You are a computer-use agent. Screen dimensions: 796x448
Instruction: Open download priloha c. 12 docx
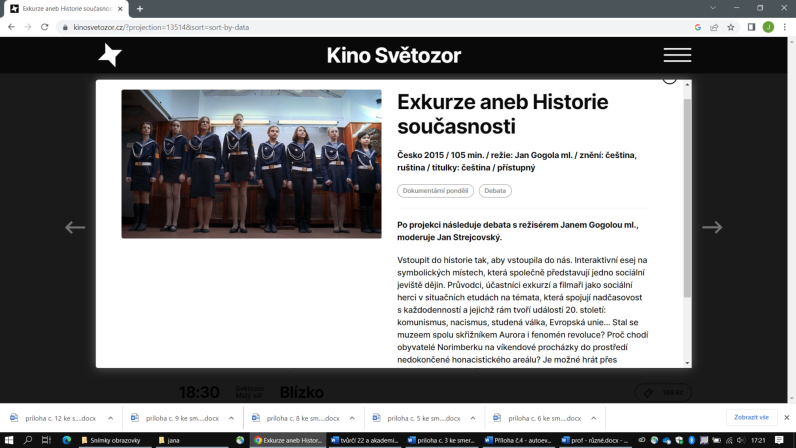(53, 418)
